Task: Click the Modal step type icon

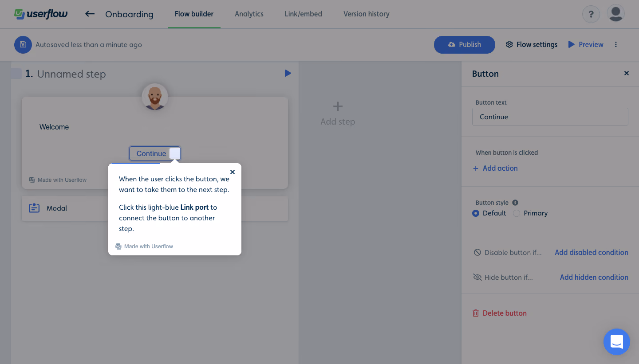Action: (x=34, y=208)
